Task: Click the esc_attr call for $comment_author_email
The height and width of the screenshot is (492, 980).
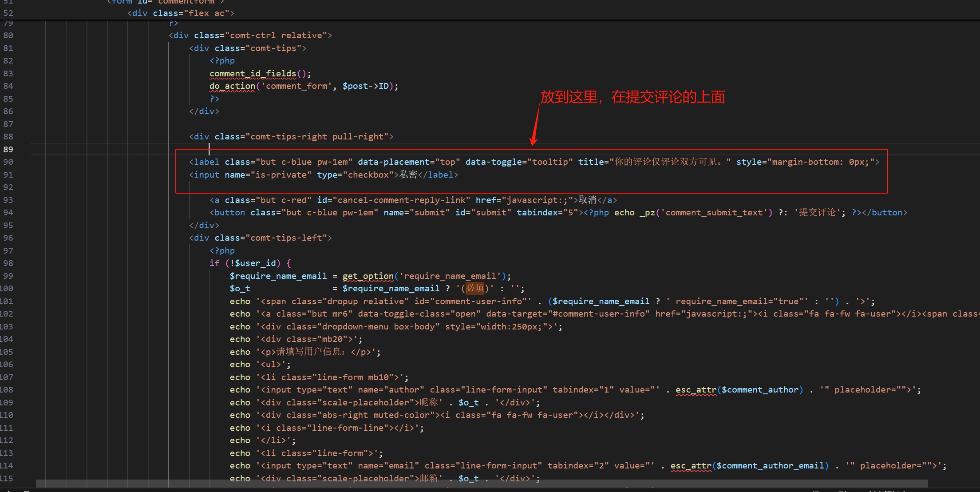Action: click(749, 465)
